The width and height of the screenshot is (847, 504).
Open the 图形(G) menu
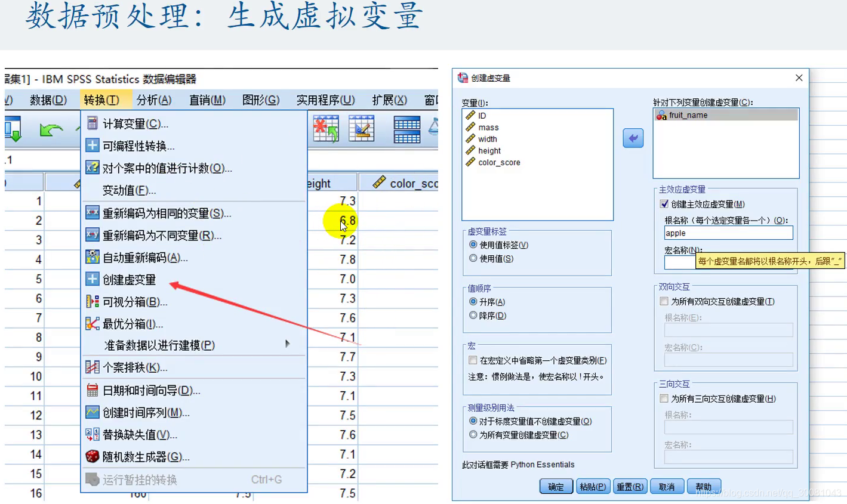261,100
